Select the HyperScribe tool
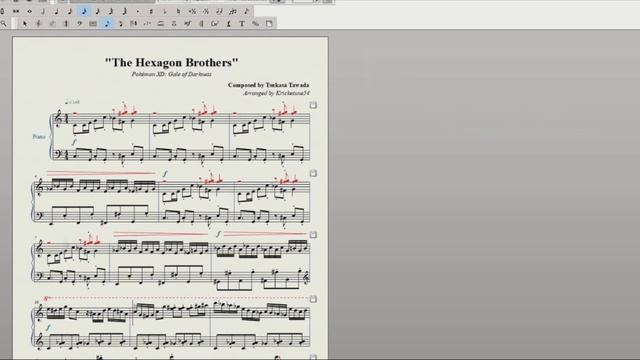Screen dimensions: 640x360 point(134,24)
